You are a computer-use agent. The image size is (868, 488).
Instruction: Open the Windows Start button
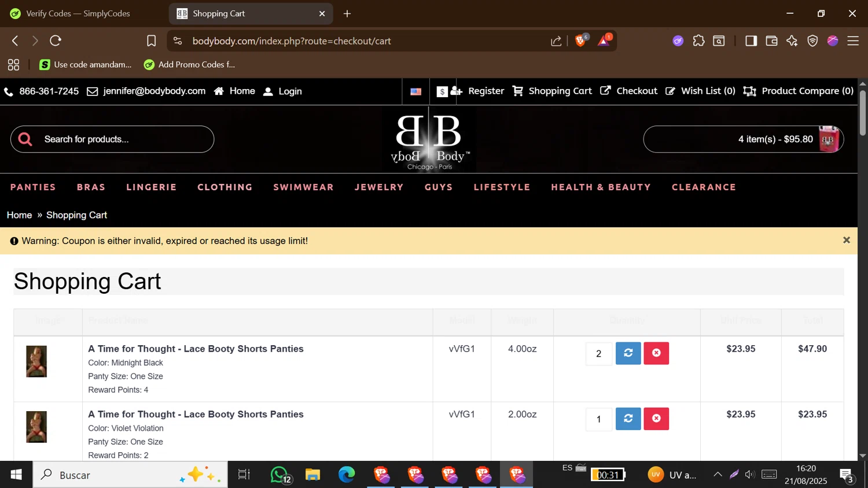click(x=16, y=475)
